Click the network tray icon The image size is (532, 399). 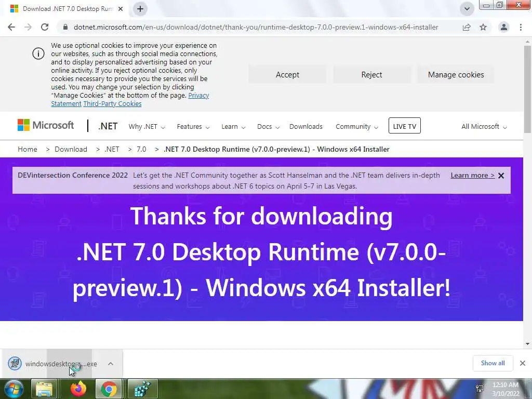(480, 389)
